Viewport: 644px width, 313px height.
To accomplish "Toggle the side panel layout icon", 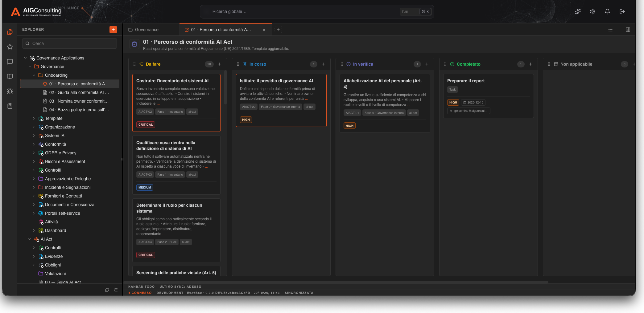I will pos(628,30).
